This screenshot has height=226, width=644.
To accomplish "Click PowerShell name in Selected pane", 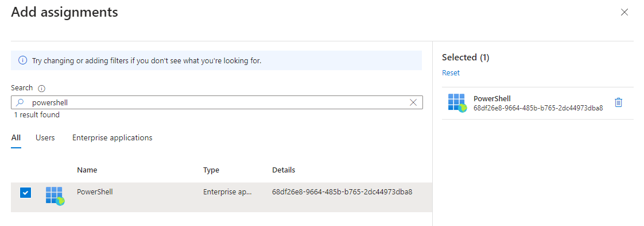I will pos(492,99).
